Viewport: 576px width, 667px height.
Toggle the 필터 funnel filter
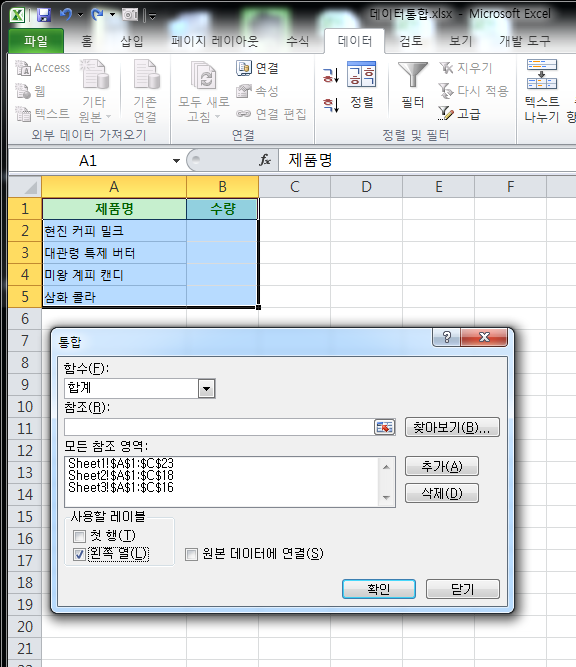[x=413, y=85]
